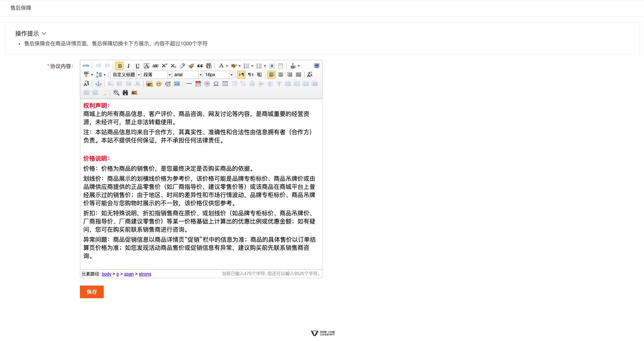Image resolution: width=644 pixels, height=341 pixels.
Task: Switch to HTML source view
Action: tap(86, 66)
